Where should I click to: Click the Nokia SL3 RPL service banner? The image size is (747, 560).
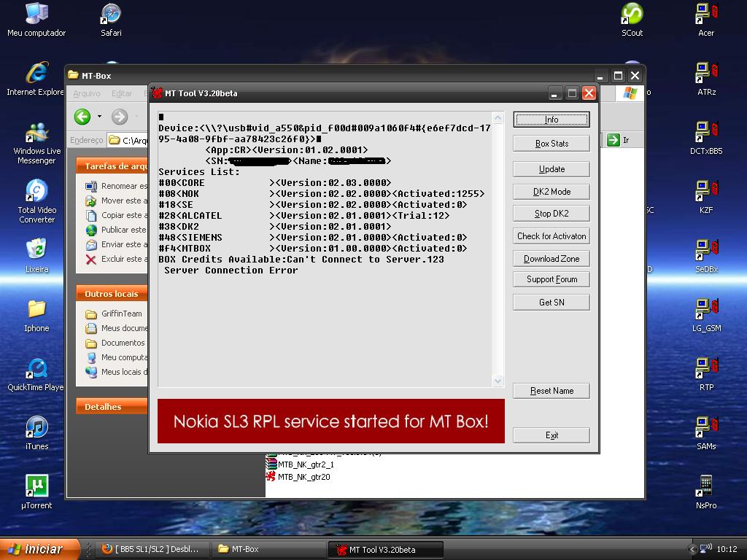[330, 421]
